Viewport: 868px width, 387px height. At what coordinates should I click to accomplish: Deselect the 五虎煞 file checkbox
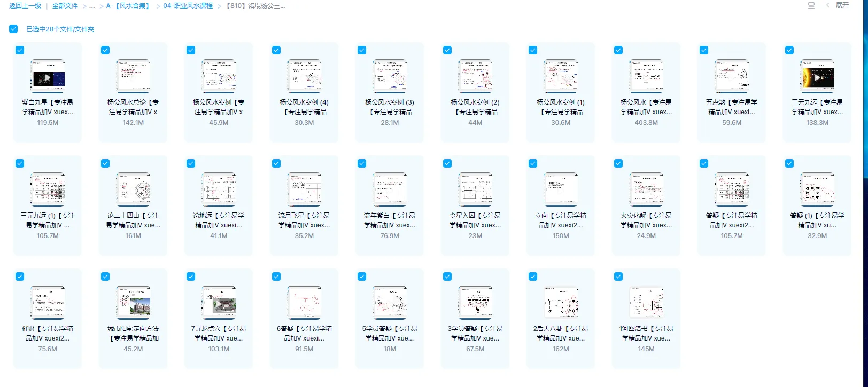coord(704,50)
